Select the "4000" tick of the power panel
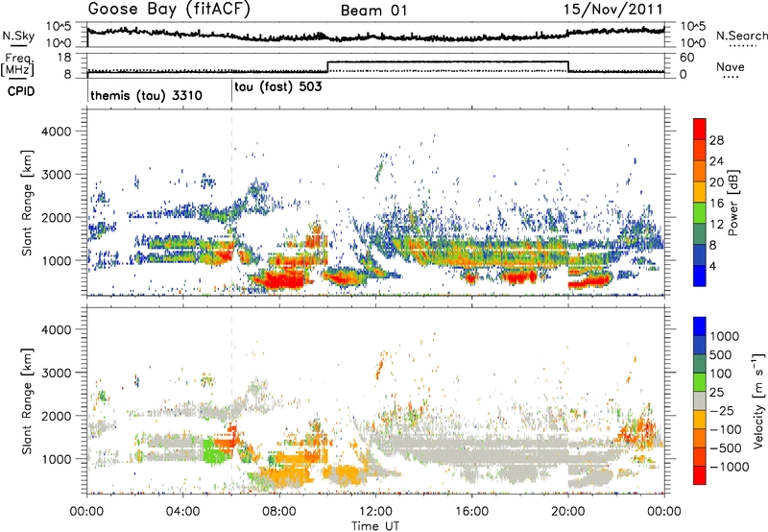 tap(56, 132)
